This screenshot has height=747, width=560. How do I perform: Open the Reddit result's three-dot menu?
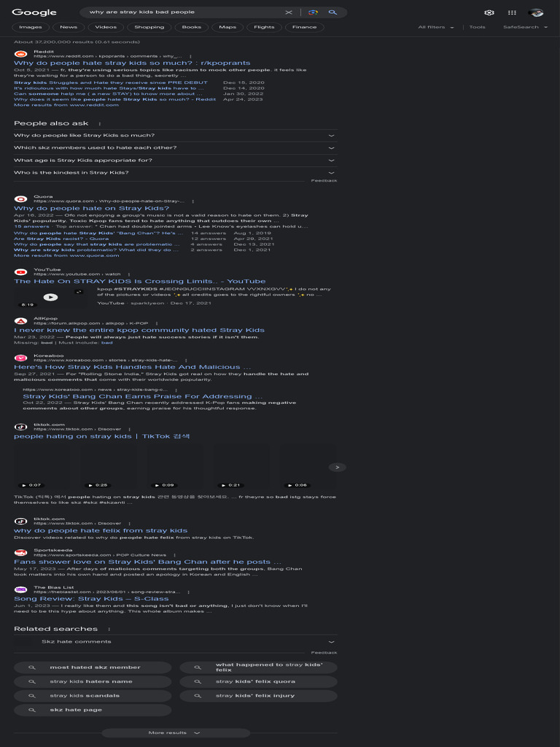pos(190,56)
